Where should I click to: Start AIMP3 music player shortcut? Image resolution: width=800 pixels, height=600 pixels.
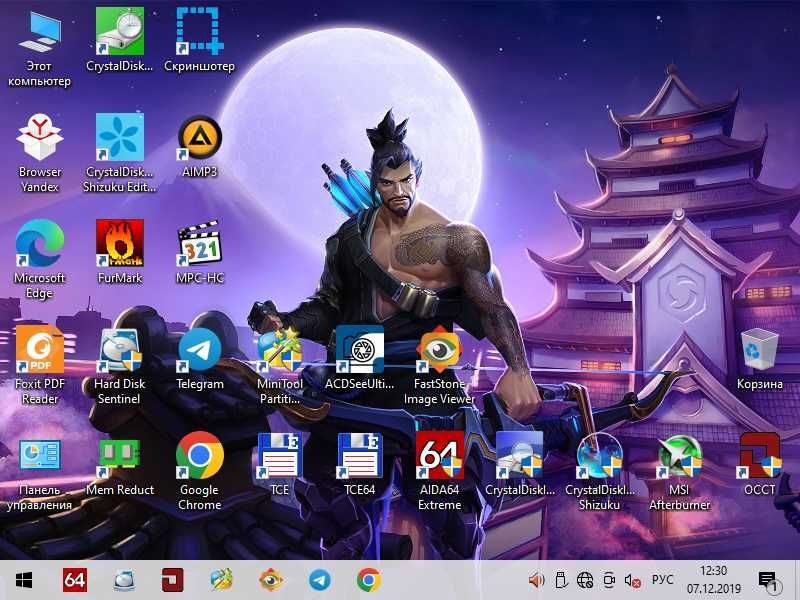(x=199, y=146)
